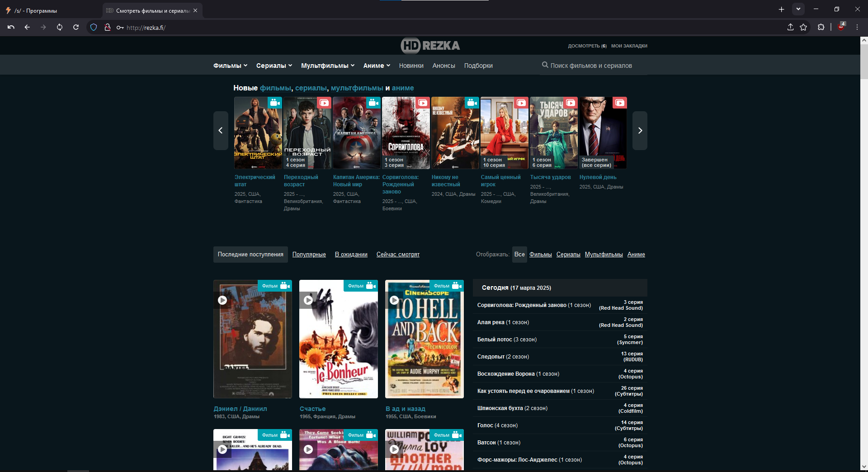Open Белый лотос (3 сезон) update
The height and width of the screenshot is (472, 868).
(x=560, y=340)
